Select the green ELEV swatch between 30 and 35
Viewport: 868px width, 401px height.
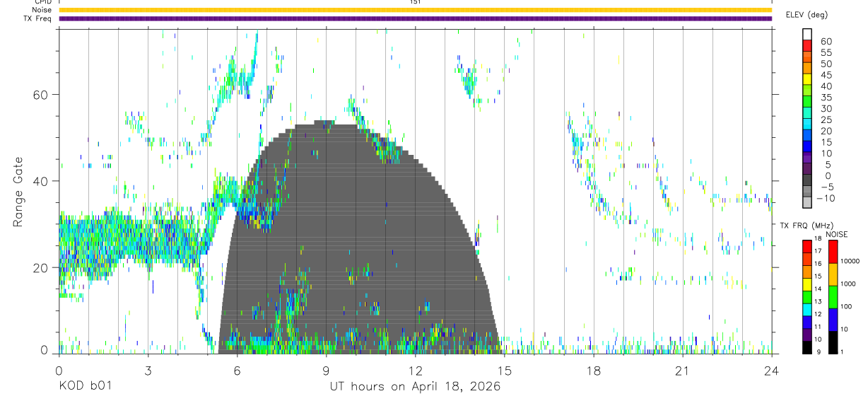point(807,103)
